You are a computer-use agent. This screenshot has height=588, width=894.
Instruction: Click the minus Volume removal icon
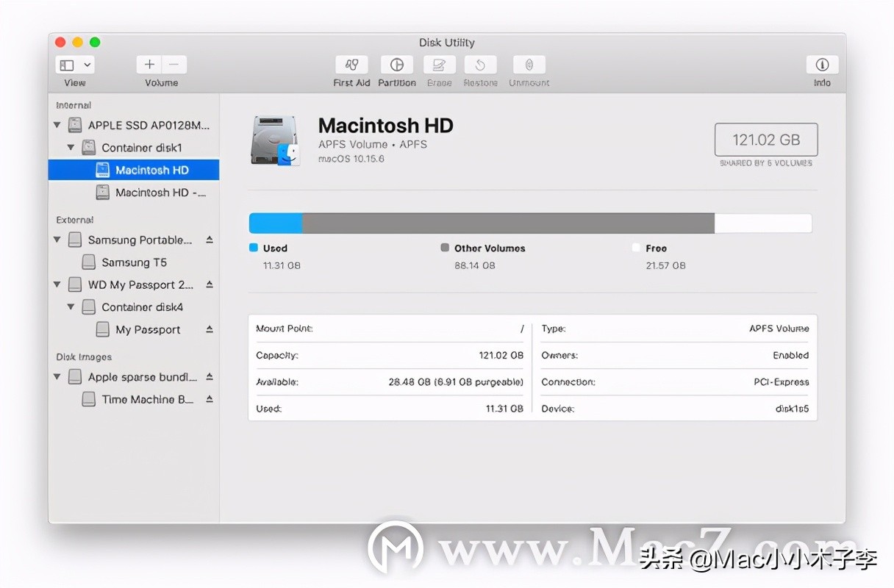(x=174, y=65)
